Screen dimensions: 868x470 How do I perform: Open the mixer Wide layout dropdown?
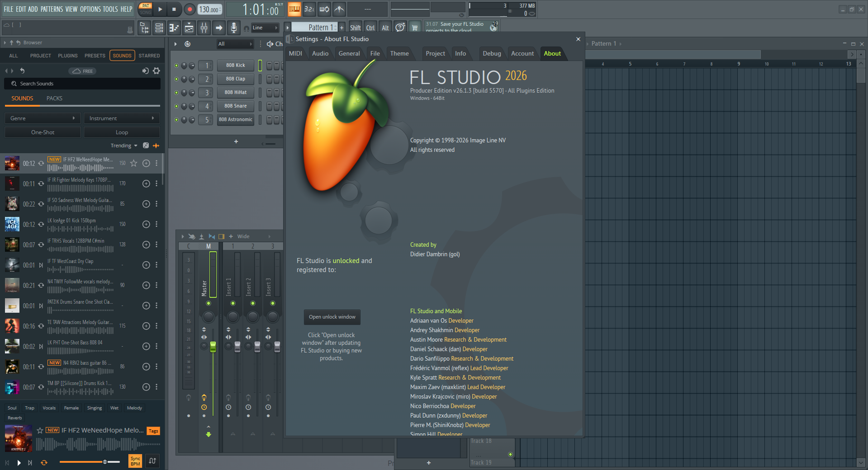tap(254, 236)
